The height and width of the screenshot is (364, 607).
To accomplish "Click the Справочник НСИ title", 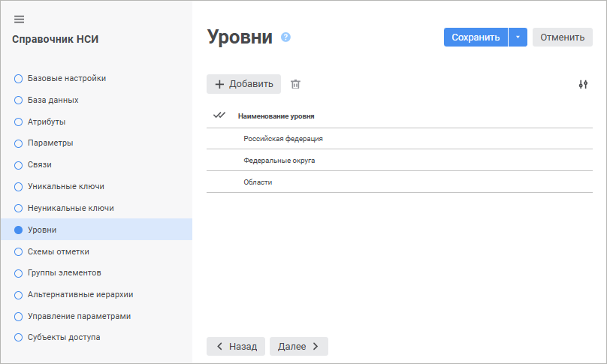I will 56,39.
